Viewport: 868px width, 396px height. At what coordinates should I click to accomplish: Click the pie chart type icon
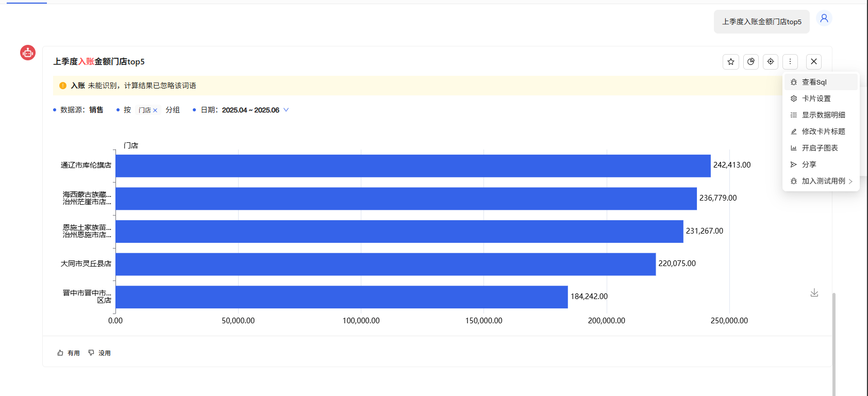tap(751, 62)
